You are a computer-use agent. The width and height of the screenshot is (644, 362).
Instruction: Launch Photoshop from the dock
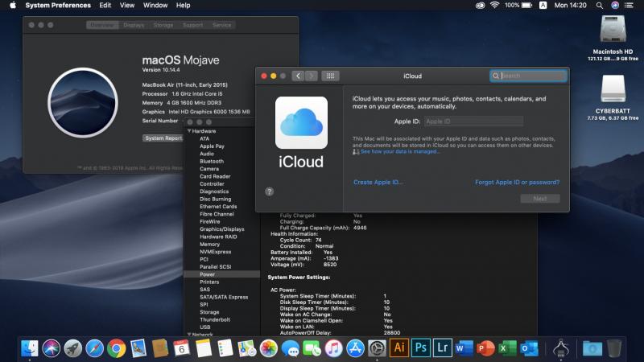tap(420, 348)
